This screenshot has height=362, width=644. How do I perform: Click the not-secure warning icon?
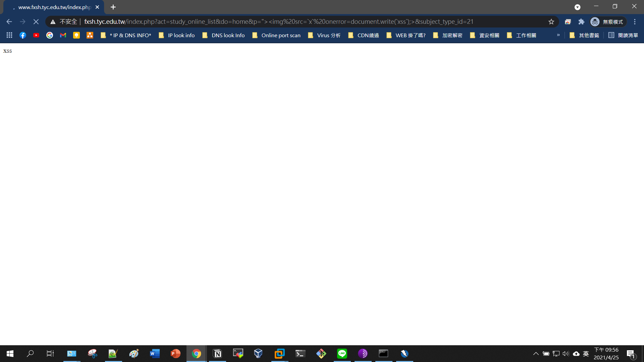(x=53, y=22)
